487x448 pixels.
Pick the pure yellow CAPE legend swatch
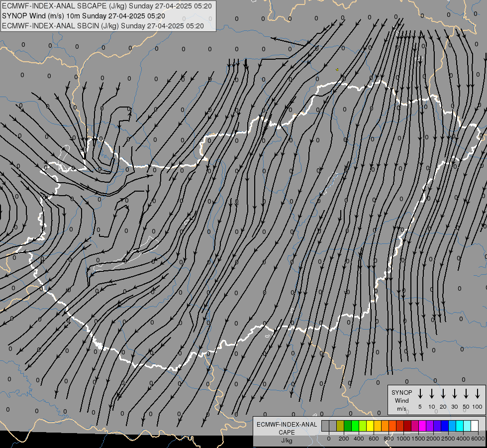[370, 426]
